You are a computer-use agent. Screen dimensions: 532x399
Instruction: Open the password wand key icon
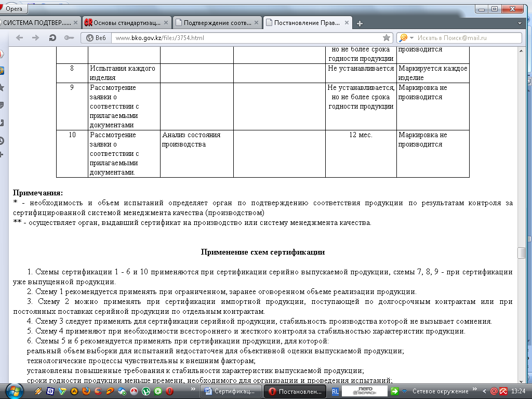tap(69, 37)
